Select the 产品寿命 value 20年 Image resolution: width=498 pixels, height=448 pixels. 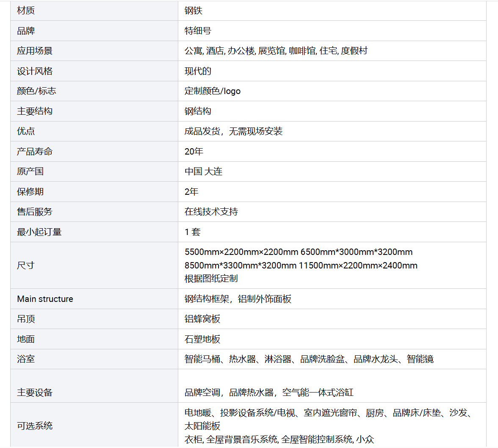(194, 152)
